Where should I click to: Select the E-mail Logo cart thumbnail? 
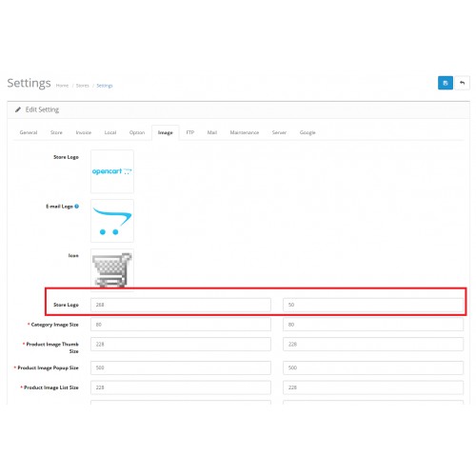112,221
